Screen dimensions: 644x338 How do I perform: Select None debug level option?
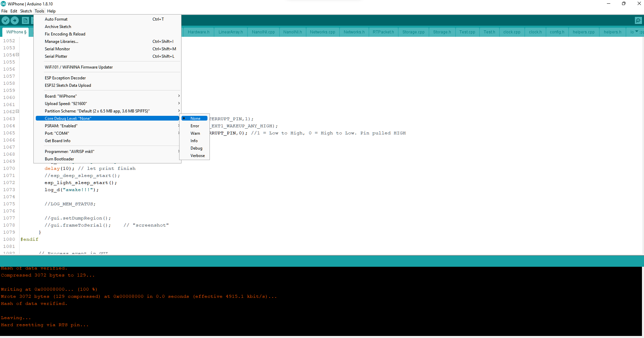[x=195, y=119]
